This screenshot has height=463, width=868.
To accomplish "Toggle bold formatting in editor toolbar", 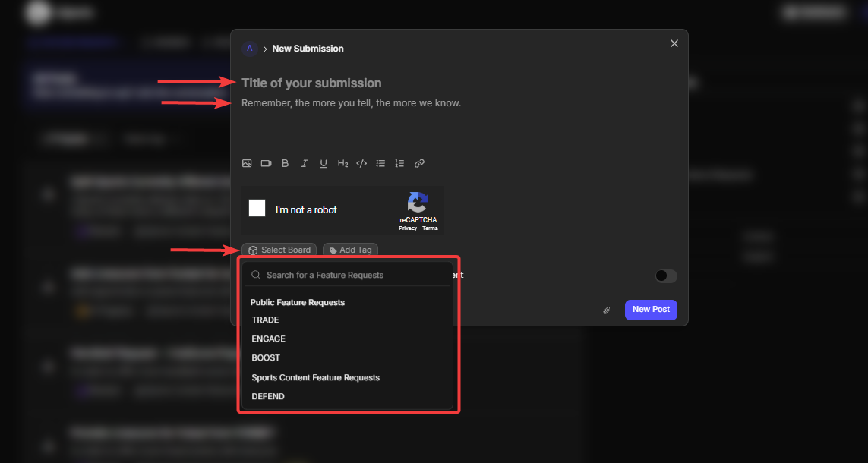I will [286, 163].
